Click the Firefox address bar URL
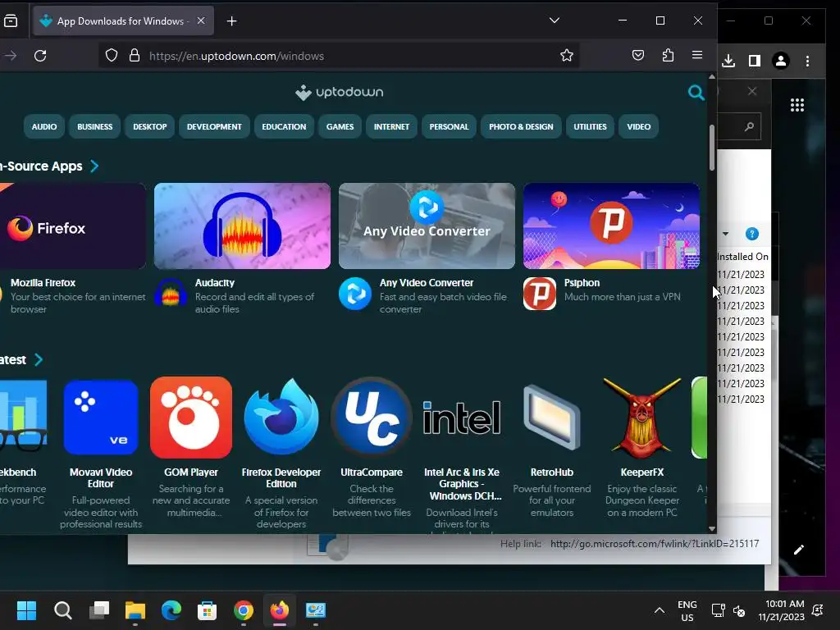Viewport: 840px width, 630px height. (x=237, y=57)
